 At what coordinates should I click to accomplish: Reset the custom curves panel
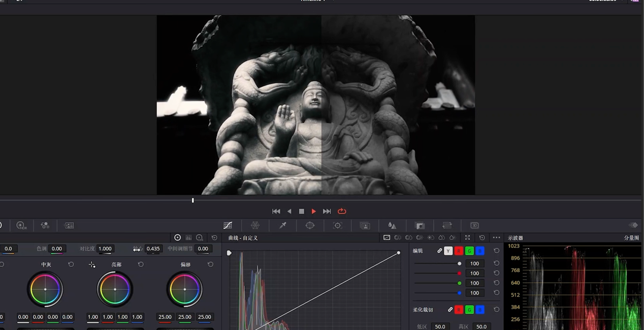(482, 237)
